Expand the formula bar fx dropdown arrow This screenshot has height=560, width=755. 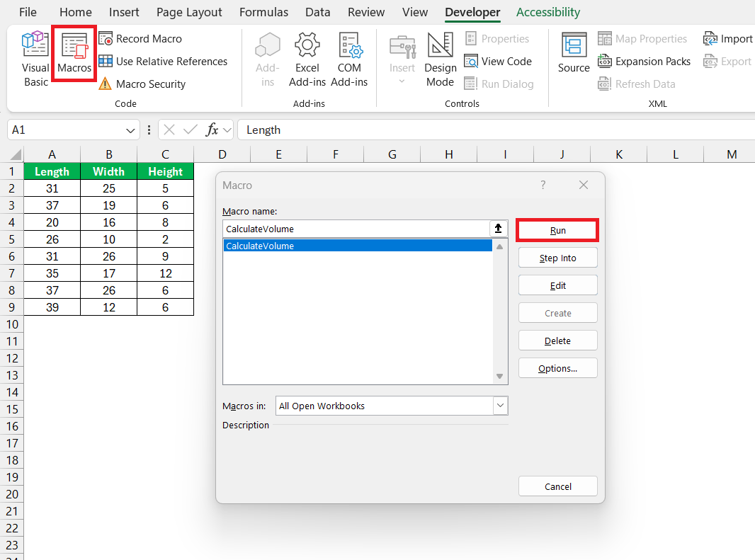(x=227, y=130)
